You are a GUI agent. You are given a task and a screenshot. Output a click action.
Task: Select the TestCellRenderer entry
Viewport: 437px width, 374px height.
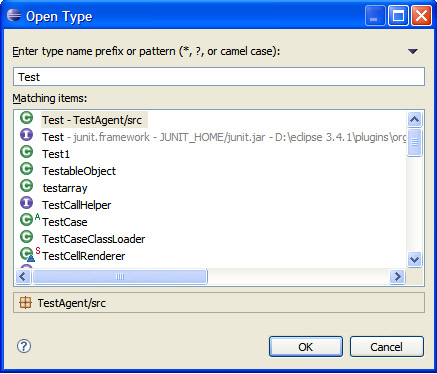click(x=84, y=256)
